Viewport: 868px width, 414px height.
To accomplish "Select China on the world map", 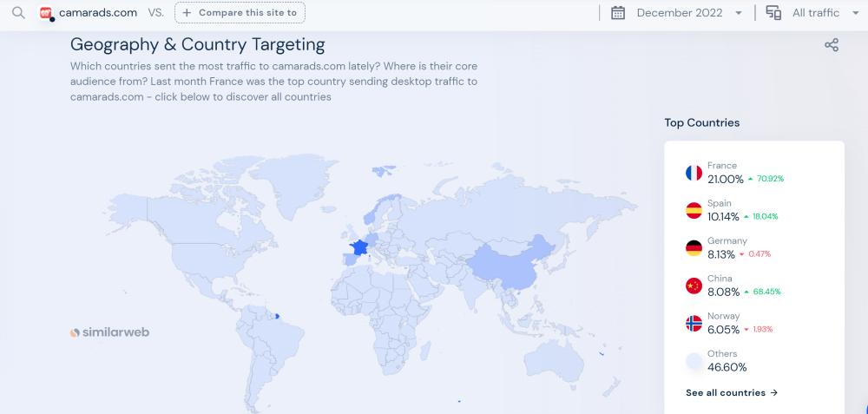I will click(508, 265).
